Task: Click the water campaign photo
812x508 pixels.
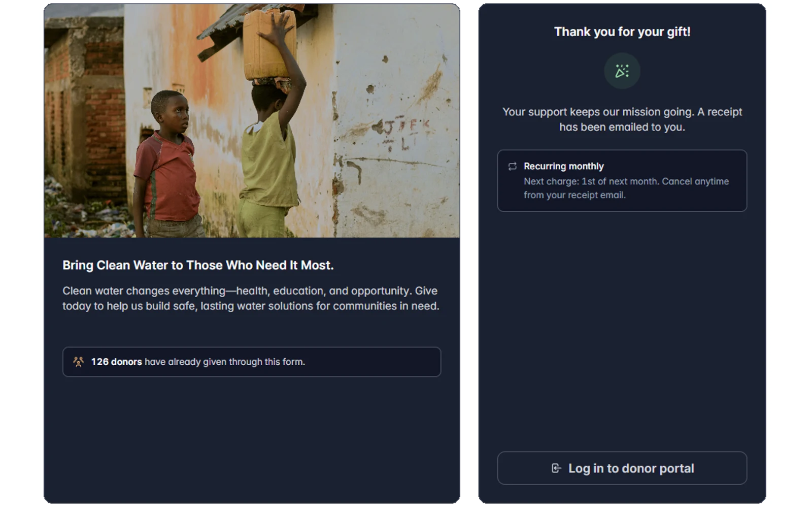Action: coord(252,120)
